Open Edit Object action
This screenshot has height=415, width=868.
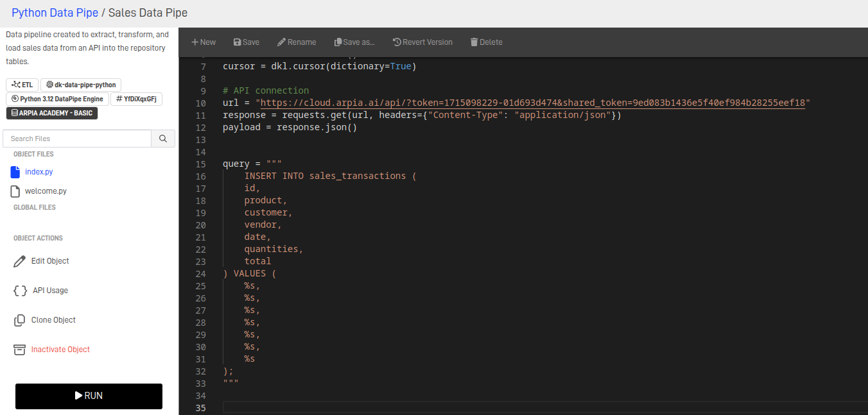50,261
